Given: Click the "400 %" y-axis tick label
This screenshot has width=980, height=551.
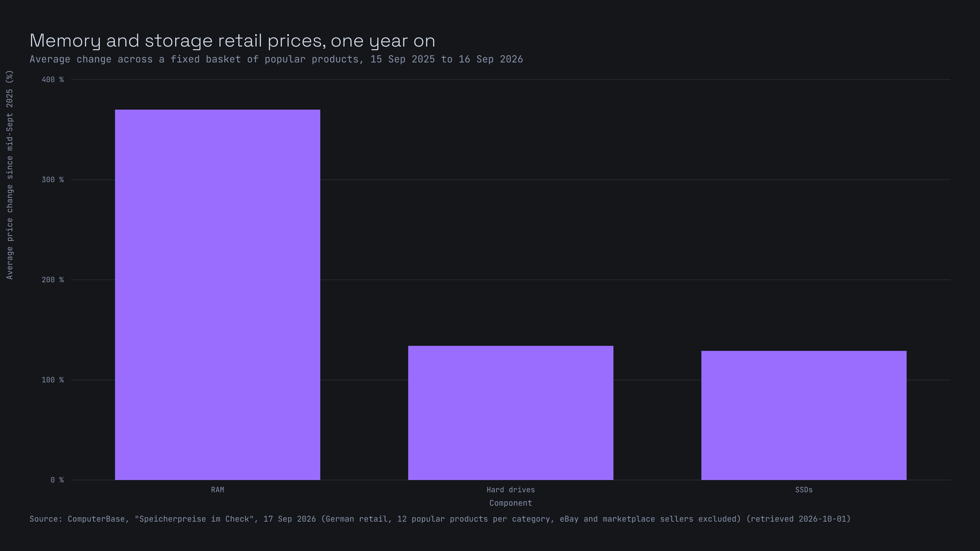Looking at the screenshot, I should (x=52, y=80).
